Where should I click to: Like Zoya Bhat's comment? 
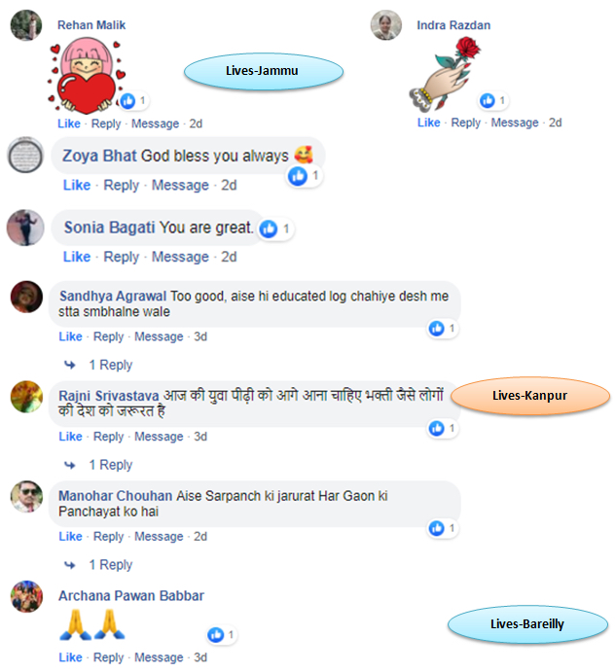(77, 185)
